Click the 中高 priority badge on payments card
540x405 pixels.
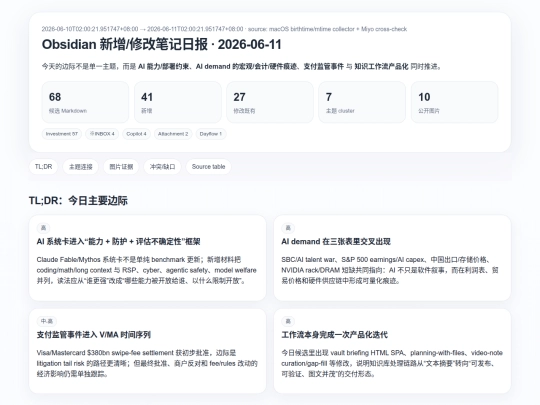[47, 321]
